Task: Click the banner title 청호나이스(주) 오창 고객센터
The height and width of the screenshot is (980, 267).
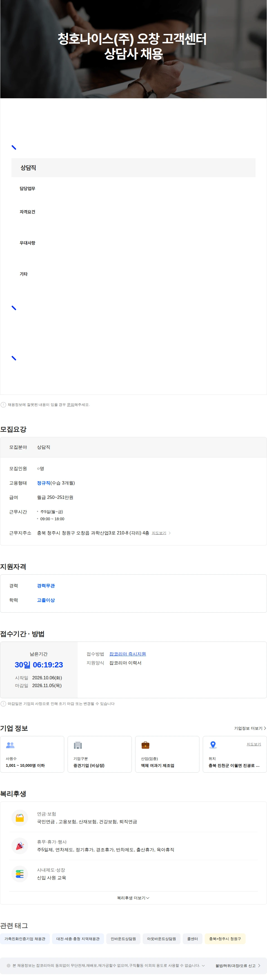Action: click(132, 39)
